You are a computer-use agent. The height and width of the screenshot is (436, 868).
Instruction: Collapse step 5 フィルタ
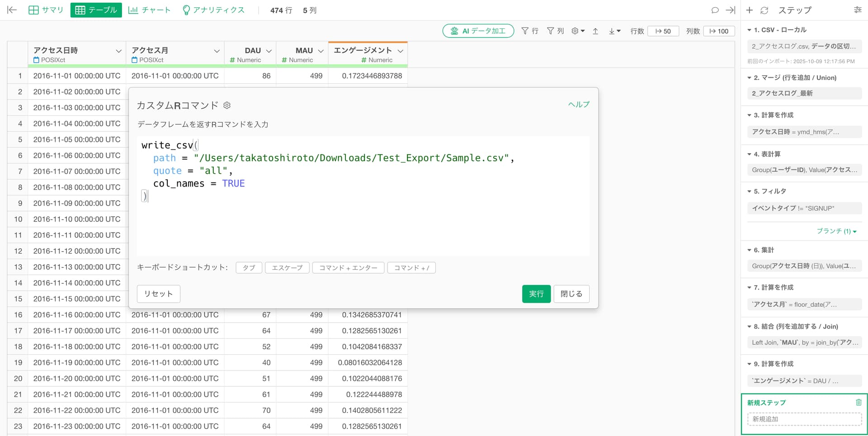749,191
